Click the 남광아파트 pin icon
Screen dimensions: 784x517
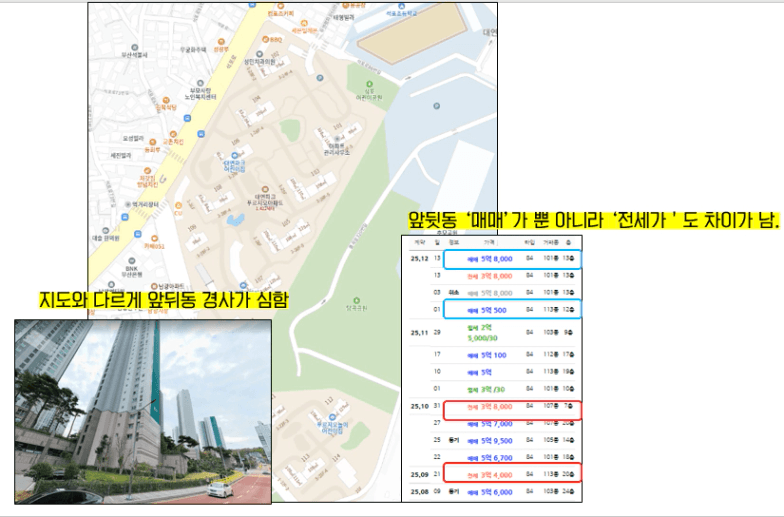pyautogui.click(x=154, y=286)
